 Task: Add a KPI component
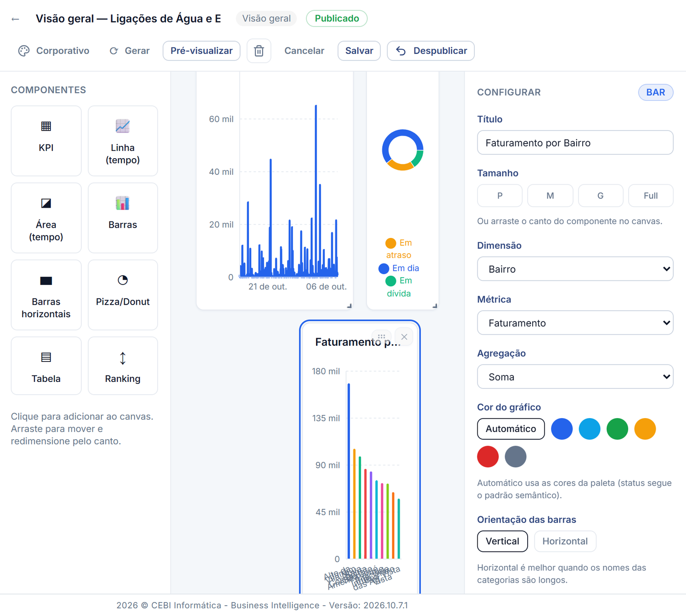click(46, 141)
